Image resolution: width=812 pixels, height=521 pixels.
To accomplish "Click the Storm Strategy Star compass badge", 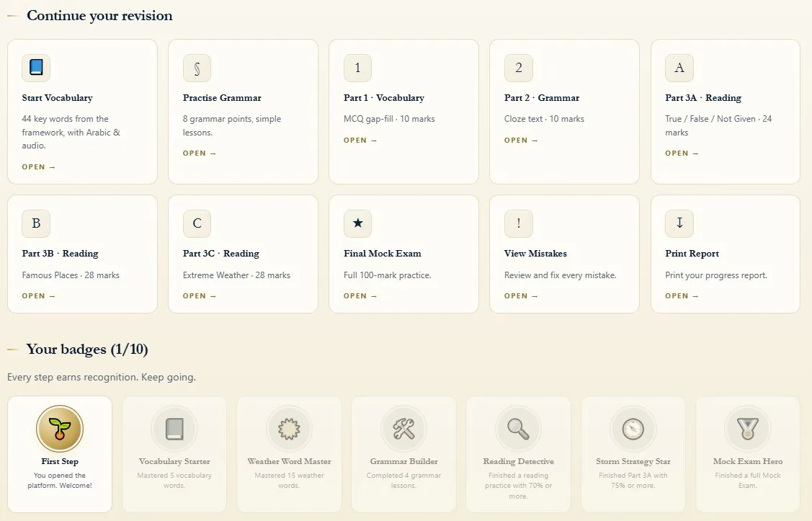I will [633, 429].
